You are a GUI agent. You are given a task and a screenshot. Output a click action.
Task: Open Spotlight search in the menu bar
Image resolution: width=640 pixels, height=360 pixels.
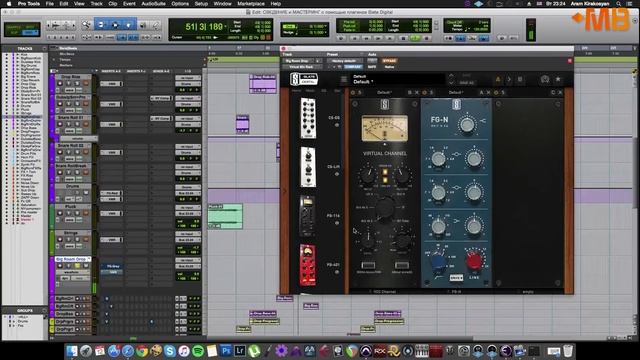tap(619, 4)
